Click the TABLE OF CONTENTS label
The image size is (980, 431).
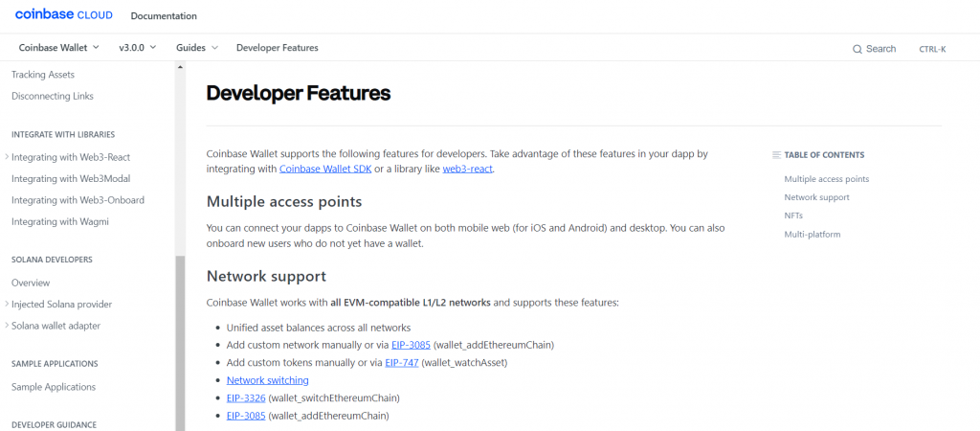pyautogui.click(x=824, y=154)
